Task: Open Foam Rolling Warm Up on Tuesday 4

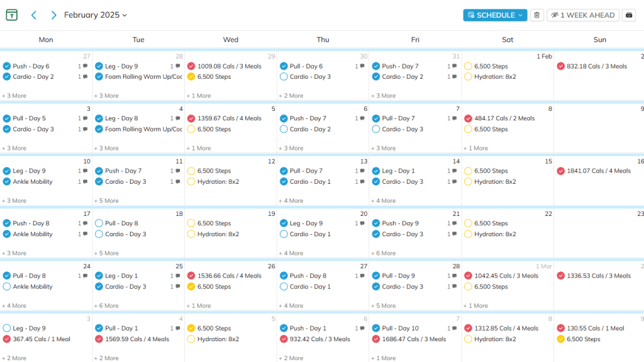Action: pos(143,129)
